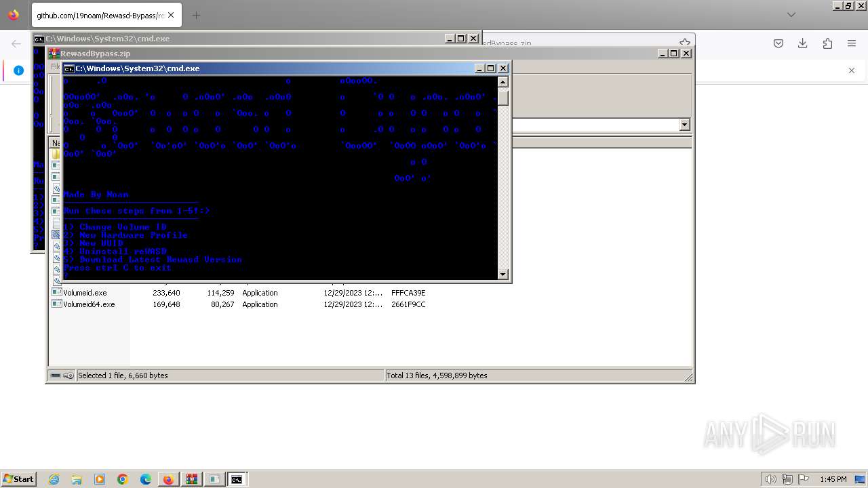Viewport: 868px width, 488px height.
Task: Open Firefox application hamburger menu
Action: (852, 43)
